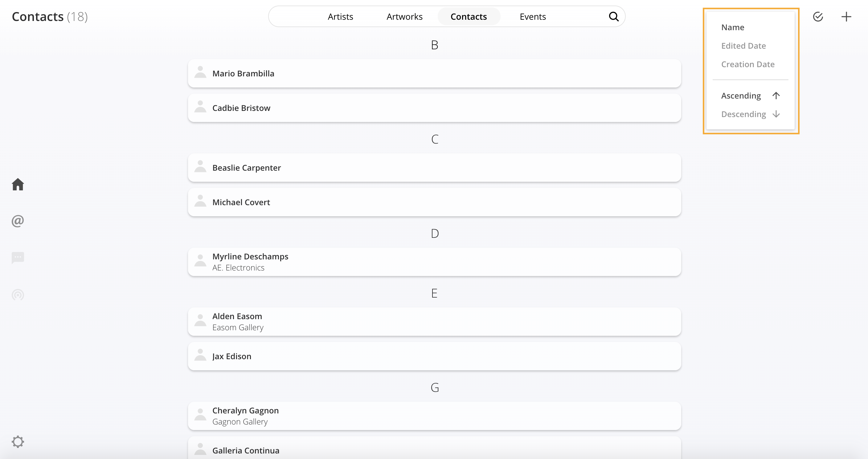Click the select-mode checkmark circle icon
The image size is (868, 459).
coord(818,17)
